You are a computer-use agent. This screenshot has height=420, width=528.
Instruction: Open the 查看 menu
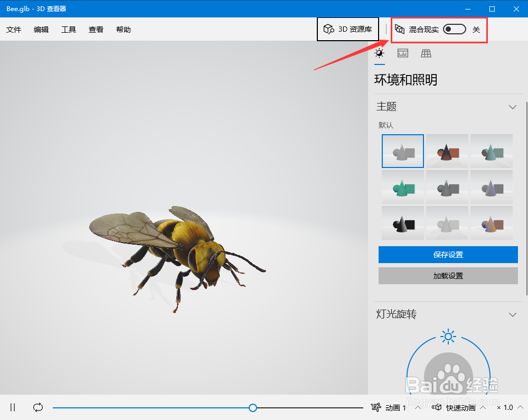(x=96, y=30)
